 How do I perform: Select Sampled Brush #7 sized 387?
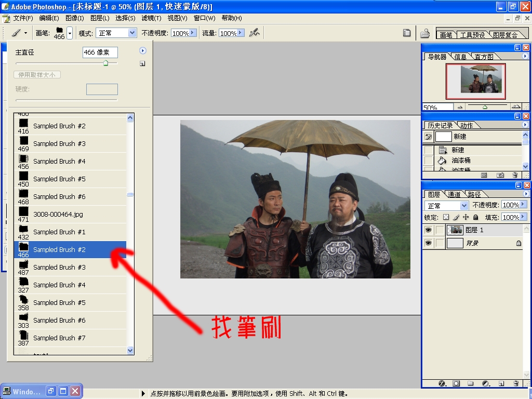(x=70, y=338)
